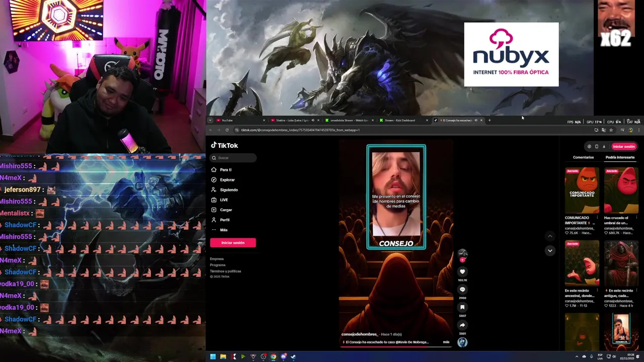Follow creator via the pink plus badge

click(x=462, y=260)
